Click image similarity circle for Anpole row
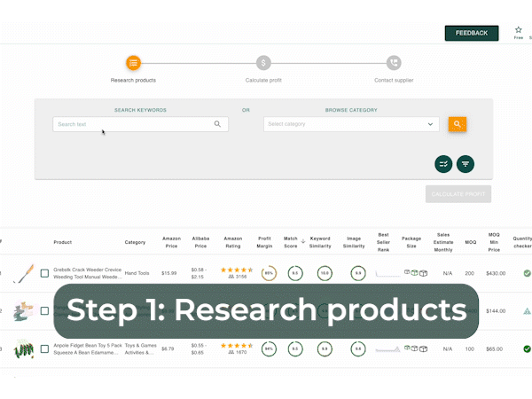The height and width of the screenshot is (399, 532). click(x=358, y=348)
